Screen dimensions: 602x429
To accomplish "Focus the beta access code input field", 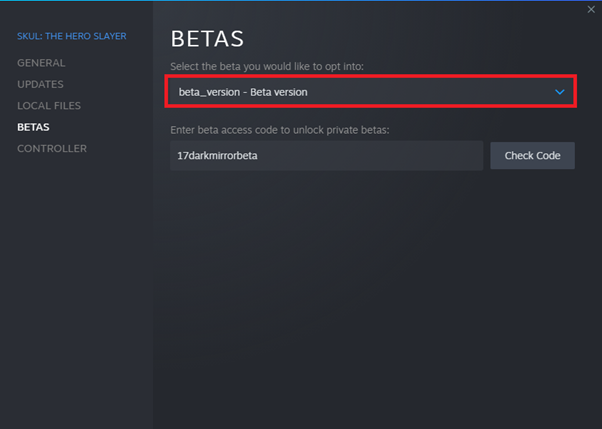I will 326,156.
